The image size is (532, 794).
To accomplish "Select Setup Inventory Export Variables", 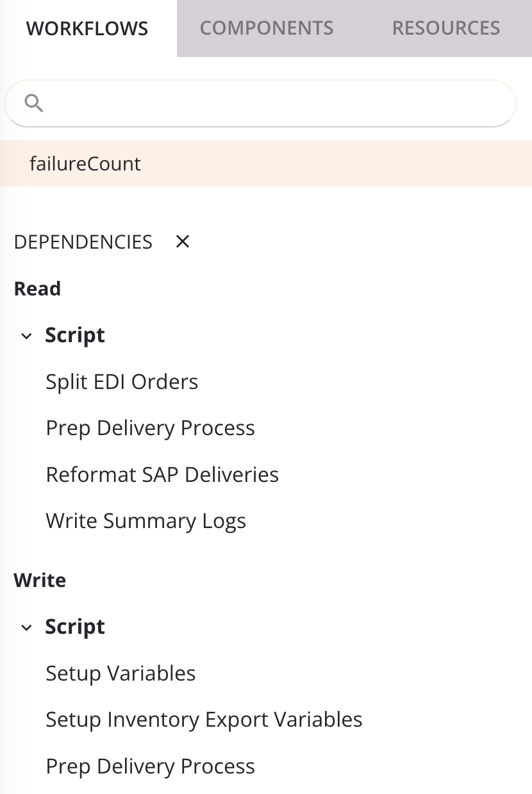I will [204, 719].
